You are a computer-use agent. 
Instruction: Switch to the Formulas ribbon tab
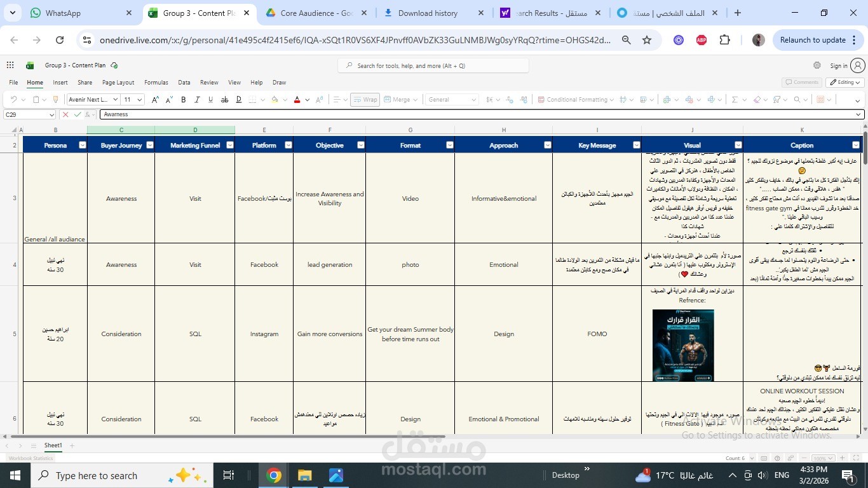(156, 83)
